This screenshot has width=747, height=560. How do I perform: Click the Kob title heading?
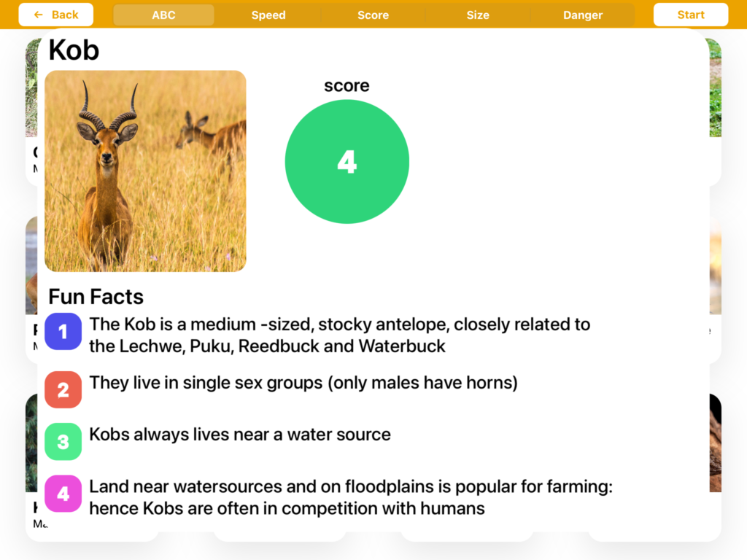pyautogui.click(x=74, y=50)
